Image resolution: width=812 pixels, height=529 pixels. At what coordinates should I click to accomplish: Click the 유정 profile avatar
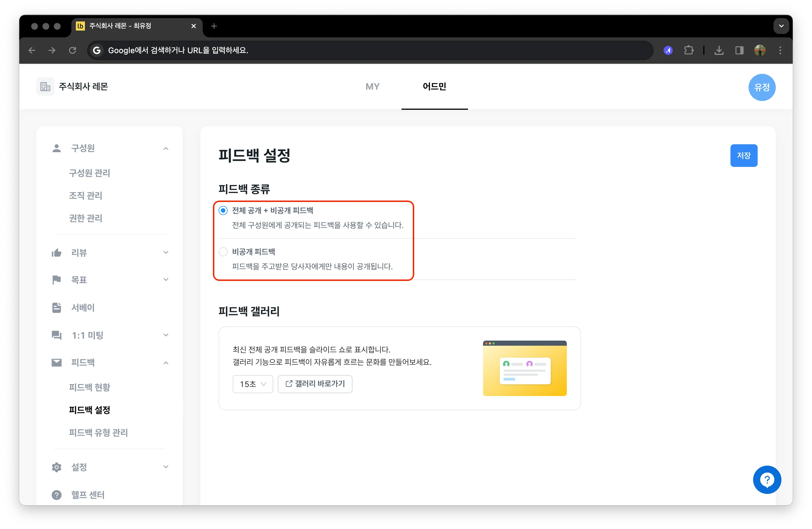click(762, 87)
